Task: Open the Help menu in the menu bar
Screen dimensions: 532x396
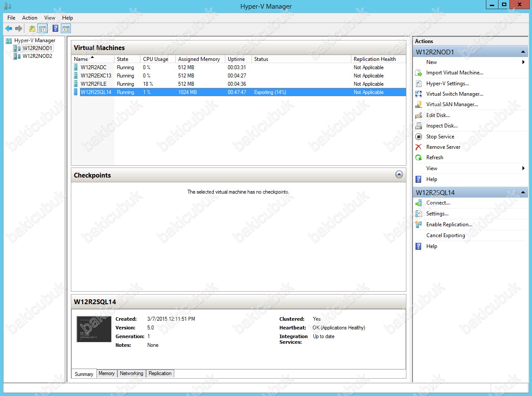Action: 67,18
